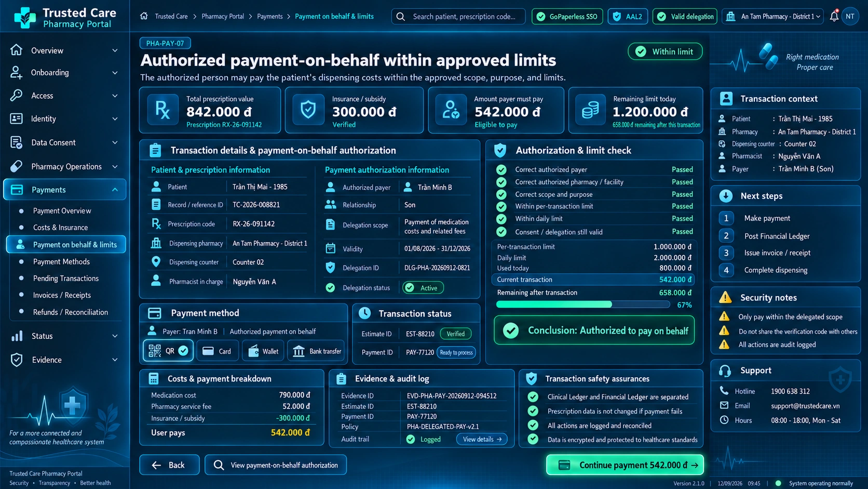The image size is (868, 489).
Task: Choose the Card payment method
Action: (218, 351)
